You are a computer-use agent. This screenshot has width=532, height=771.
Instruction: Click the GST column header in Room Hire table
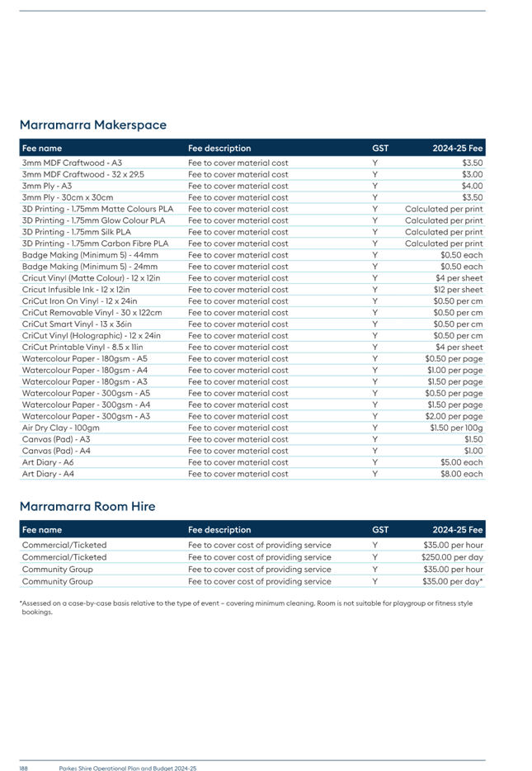click(x=380, y=530)
